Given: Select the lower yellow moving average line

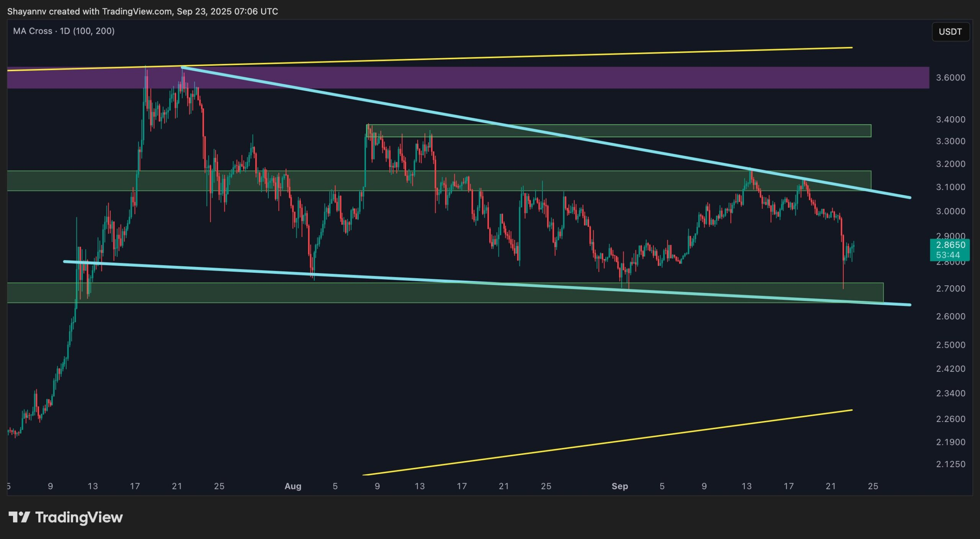Looking at the screenshot, I should 607,443.
